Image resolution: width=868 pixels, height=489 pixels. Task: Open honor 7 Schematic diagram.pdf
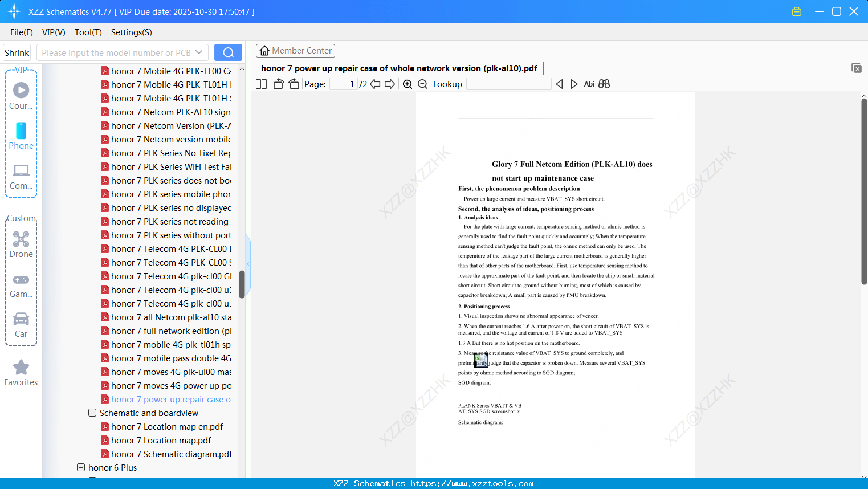pos(166,454)
